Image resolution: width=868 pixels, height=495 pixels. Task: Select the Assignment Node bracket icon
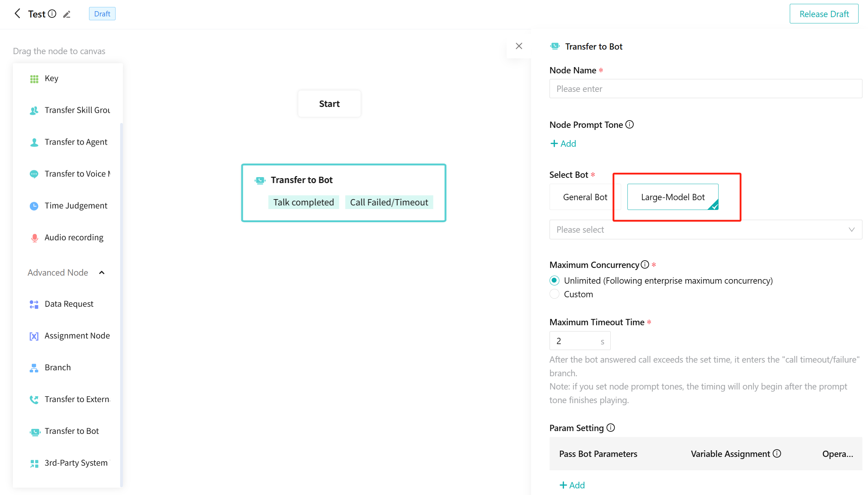[x=34, y=336]
